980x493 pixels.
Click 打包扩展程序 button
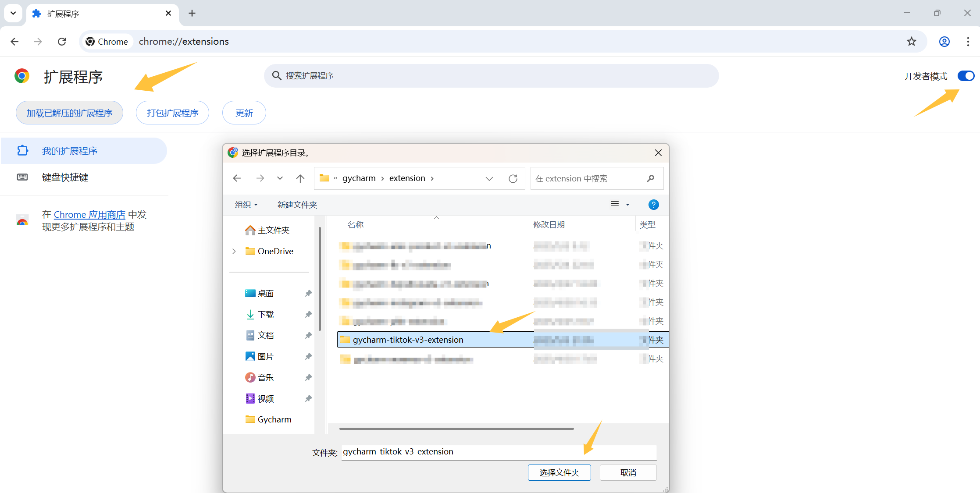point(173,113)
